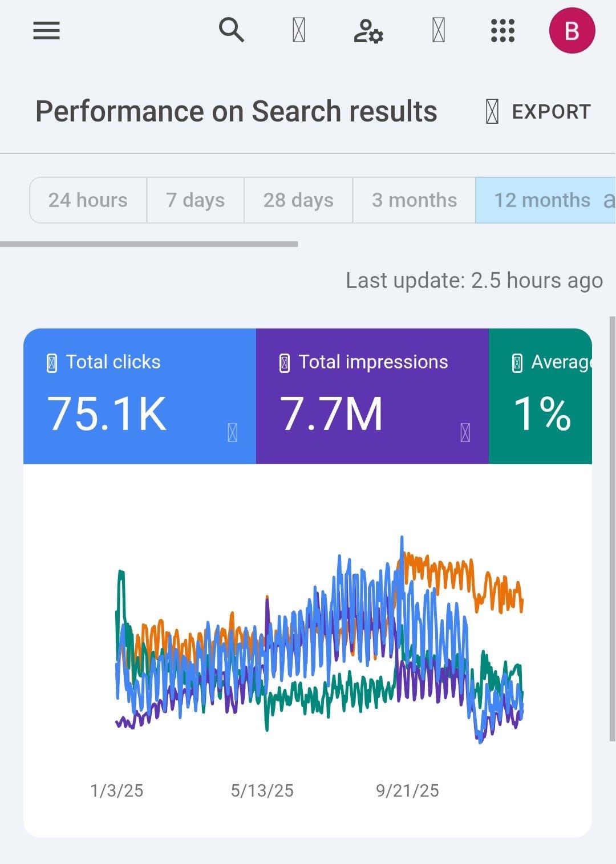Toggle the Total clicks metric checkbox

pos(52,363)
